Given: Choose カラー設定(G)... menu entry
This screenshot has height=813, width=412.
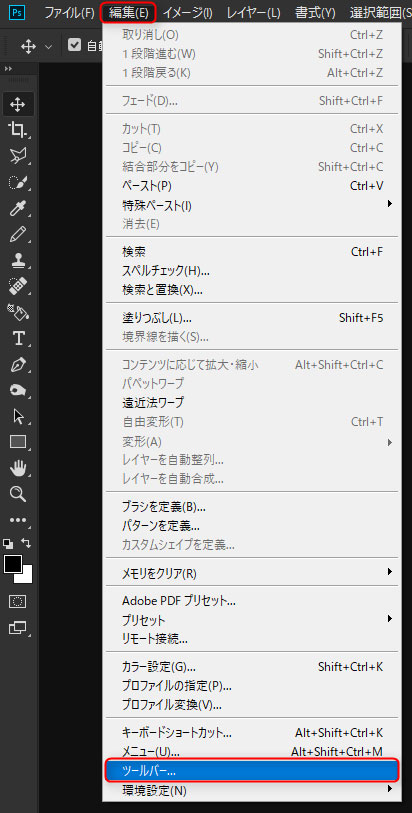Looking at the screenshot, I should click(252, 667).
